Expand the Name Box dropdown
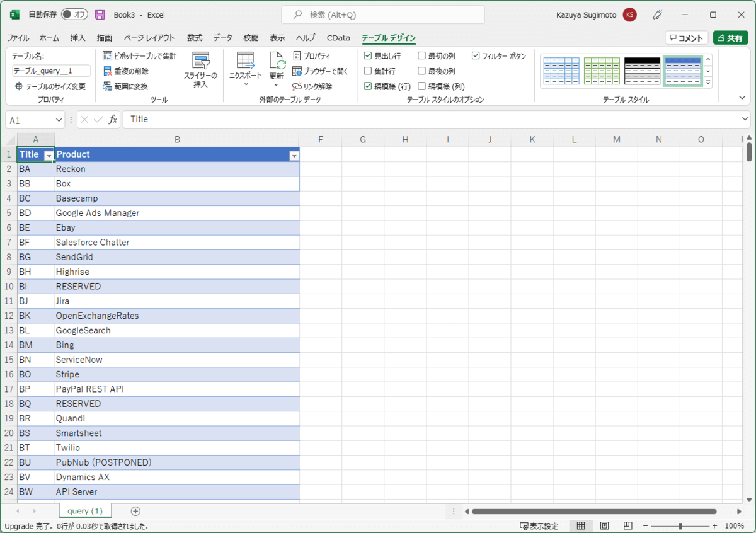Viewport: 756px width, 533px height. [x=59, y=120]
